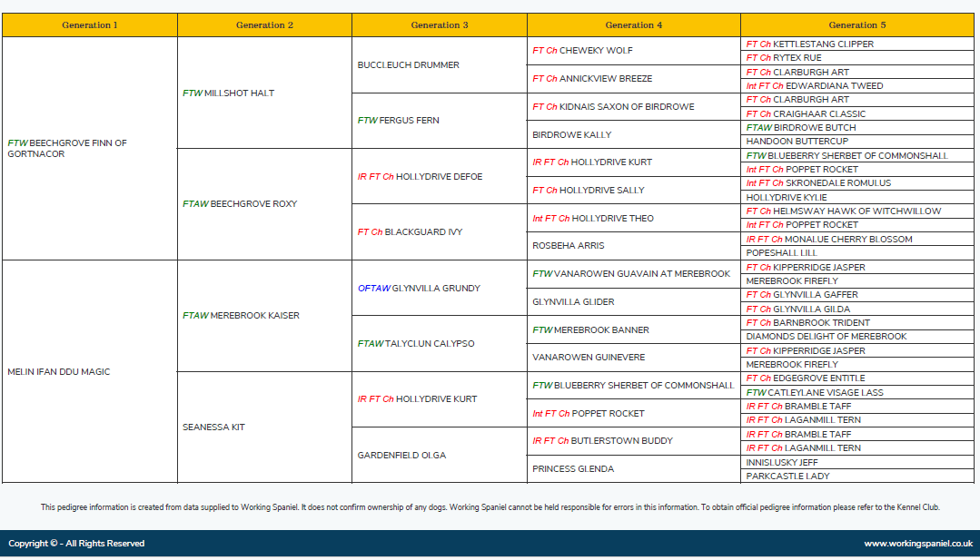Image resolution: width=980 pixels, height=560 pixels.
Task: Open Melin Ifan Ddu Magic entry
Action: (58, 371)
